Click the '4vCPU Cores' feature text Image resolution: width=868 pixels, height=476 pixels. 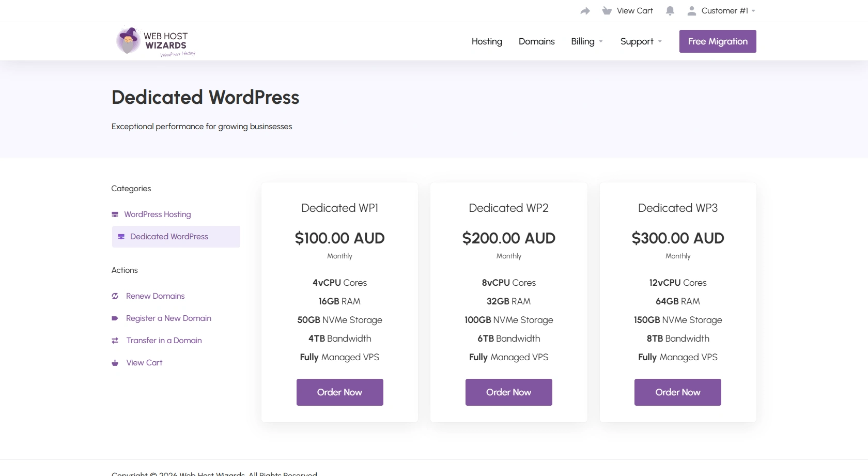(340, 283)
